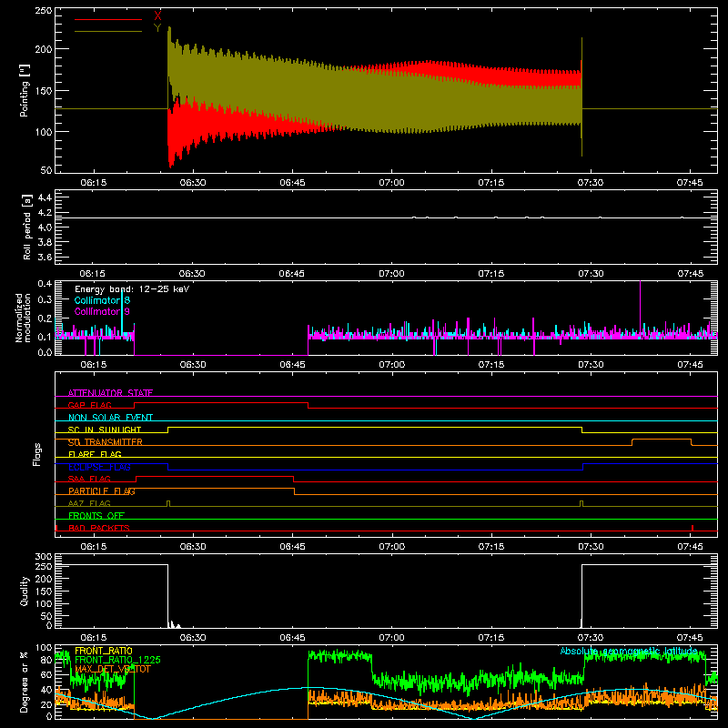Select the A47_FLAG label
This screenshot has height=728, width=728.
point(89,503)
